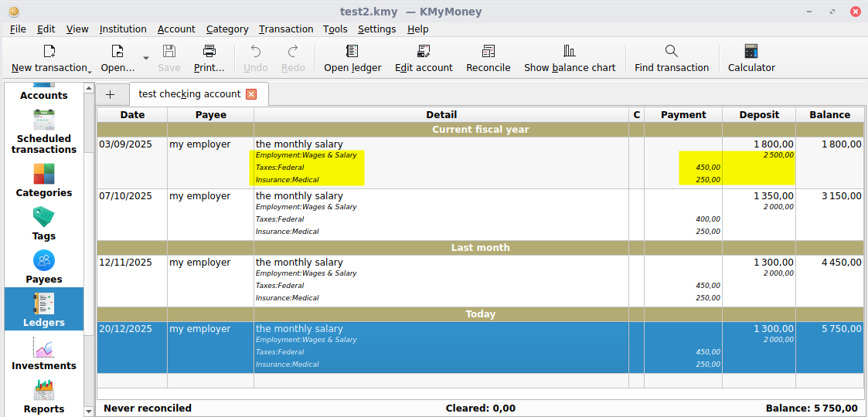Go to Categories view in sidebar
The width and height of the screenshot is (868, 417).
point(44,181)
